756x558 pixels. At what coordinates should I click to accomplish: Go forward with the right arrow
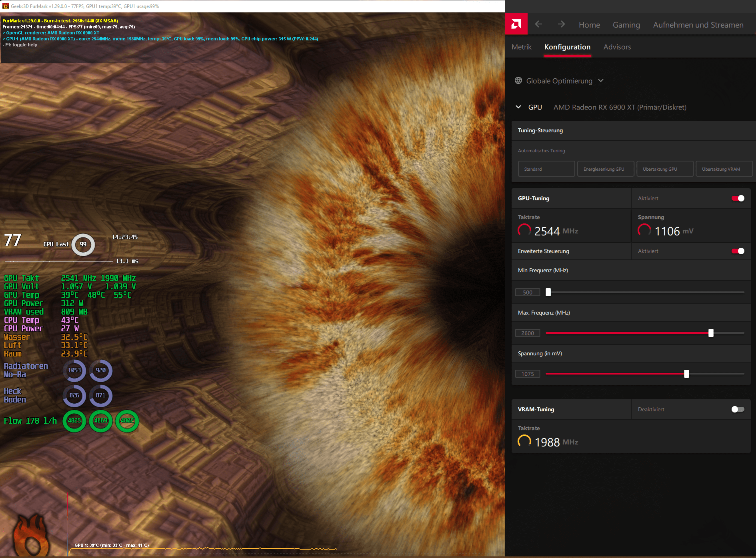561,24
